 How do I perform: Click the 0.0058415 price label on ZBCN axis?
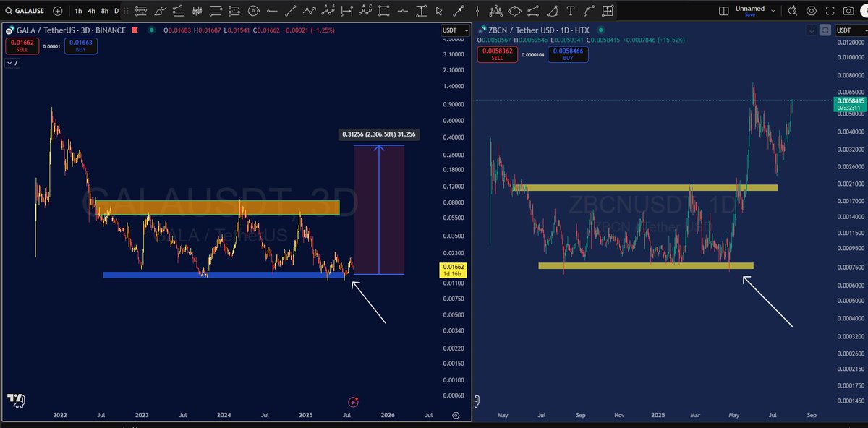849,106
